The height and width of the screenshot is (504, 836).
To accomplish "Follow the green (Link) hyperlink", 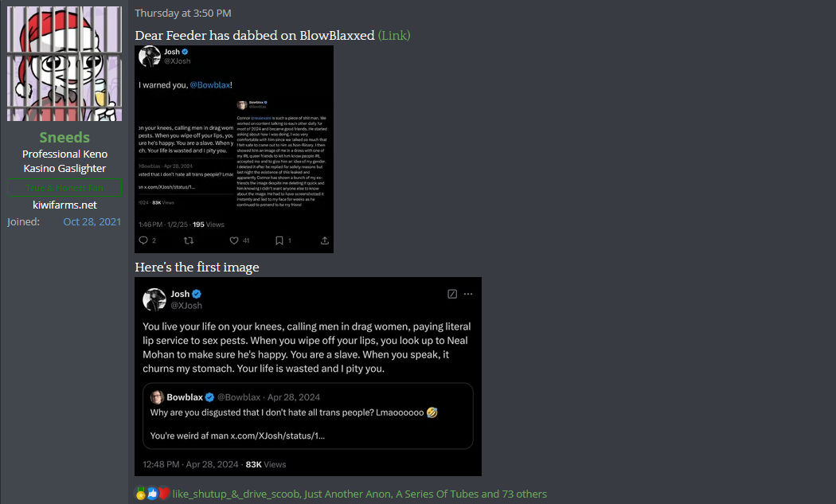I will [394, 36].
